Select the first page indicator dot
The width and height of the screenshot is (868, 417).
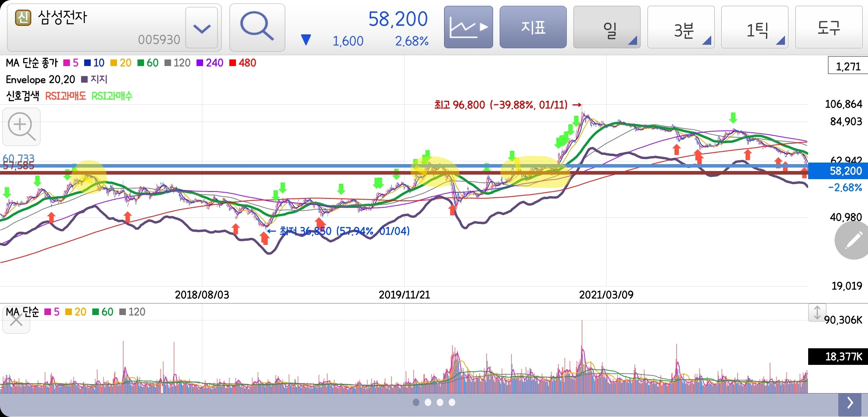point(416,402)
